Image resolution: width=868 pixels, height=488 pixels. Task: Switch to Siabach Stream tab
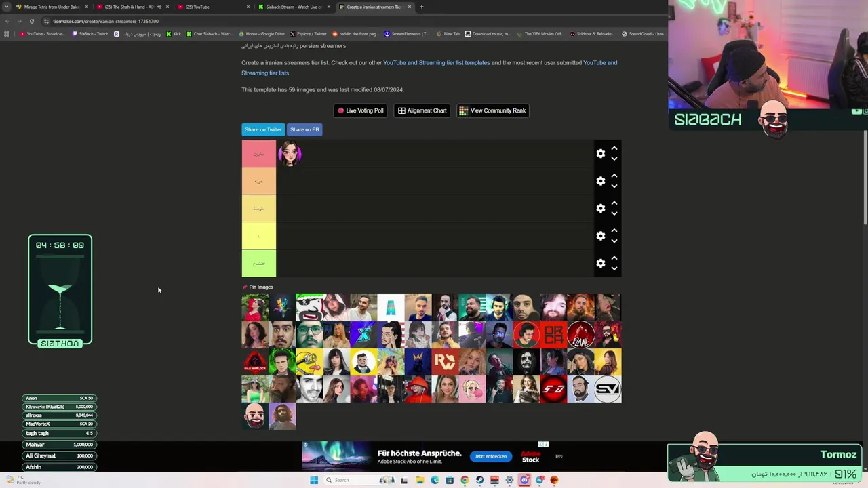[x=293, y=7]
